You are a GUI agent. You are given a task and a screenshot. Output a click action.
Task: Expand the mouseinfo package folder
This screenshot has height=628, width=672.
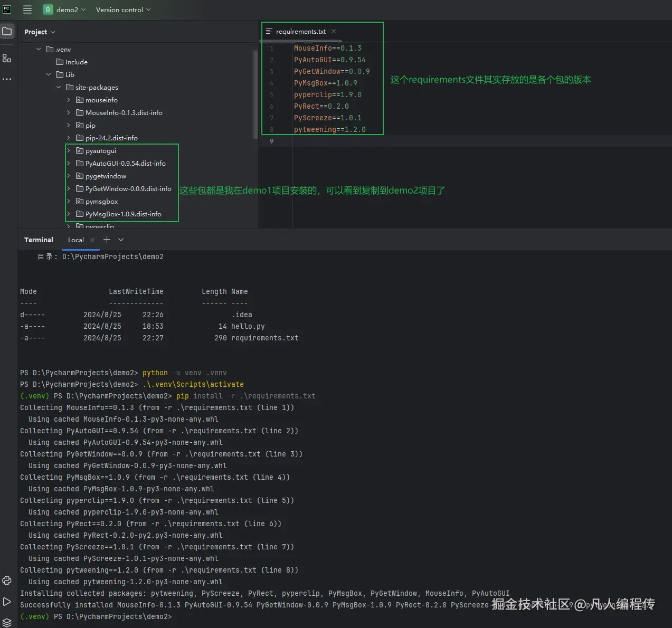(69, 100)
